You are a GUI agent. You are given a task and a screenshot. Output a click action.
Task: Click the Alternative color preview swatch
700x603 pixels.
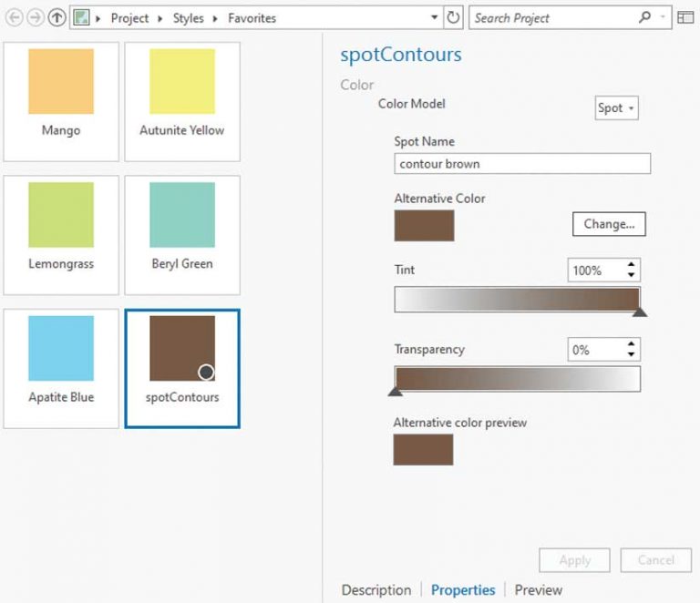(x=423, y=450)
